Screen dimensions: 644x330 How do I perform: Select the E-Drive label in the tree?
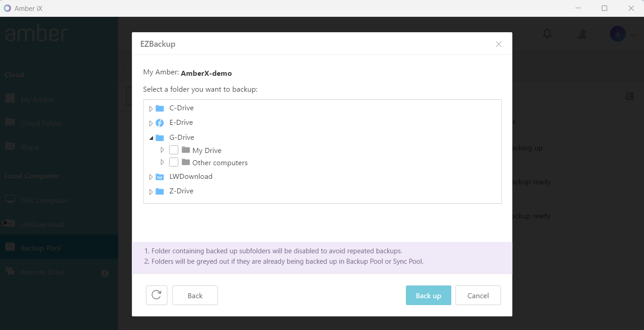(x=181, y=123)
